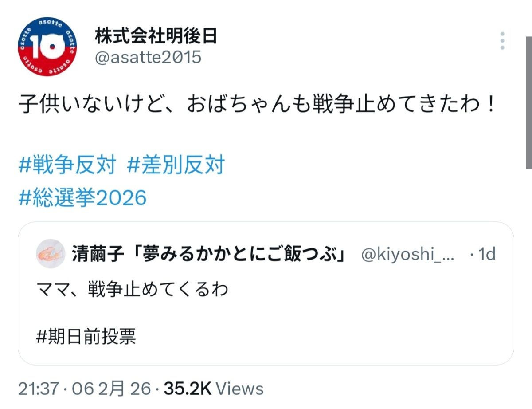532x409 pixels.
Task: Open the #差別反対 hashtag
Action: tap(176, 165)
